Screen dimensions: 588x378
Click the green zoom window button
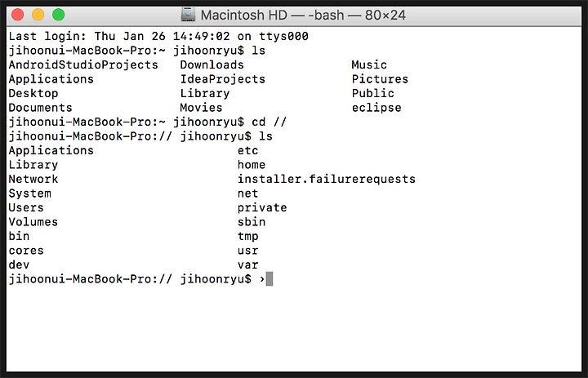(58, 15)
